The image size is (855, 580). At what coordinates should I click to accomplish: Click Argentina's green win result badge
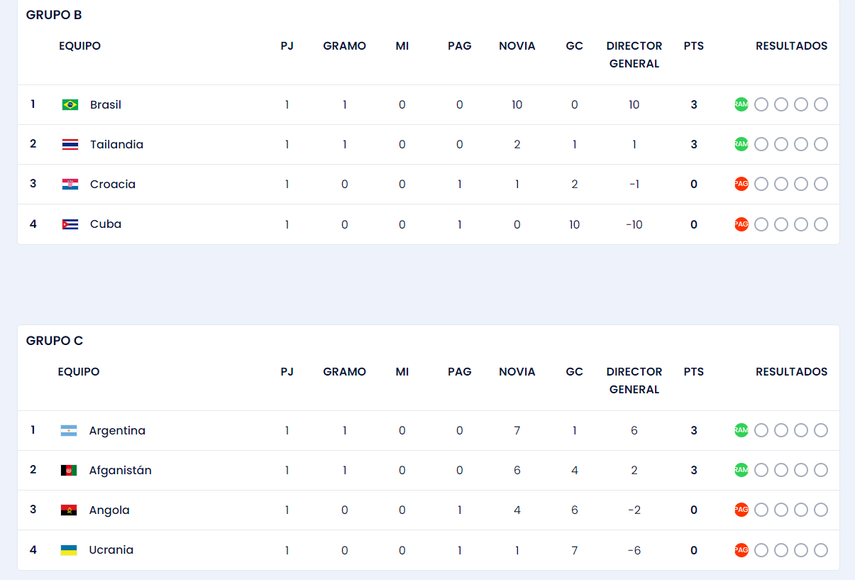(x=741, y=431)
